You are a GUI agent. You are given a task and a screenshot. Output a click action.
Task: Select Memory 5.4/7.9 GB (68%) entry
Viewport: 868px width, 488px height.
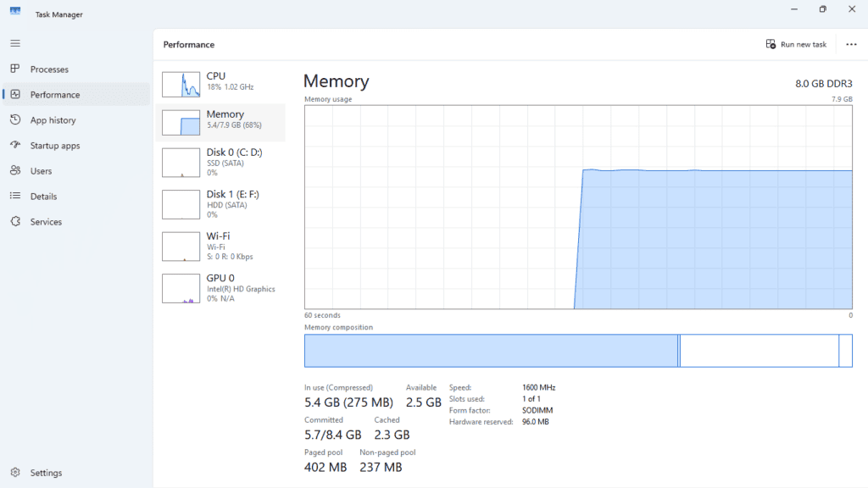[x=221, y=122]
